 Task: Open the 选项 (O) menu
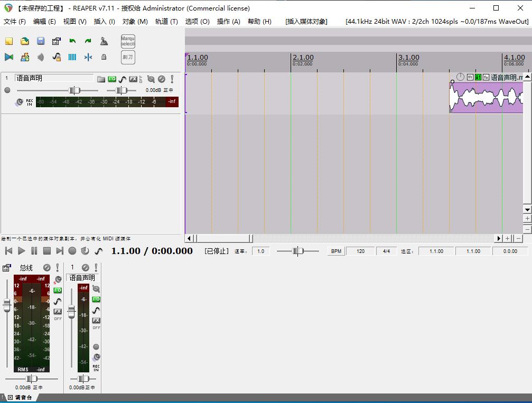197,22
